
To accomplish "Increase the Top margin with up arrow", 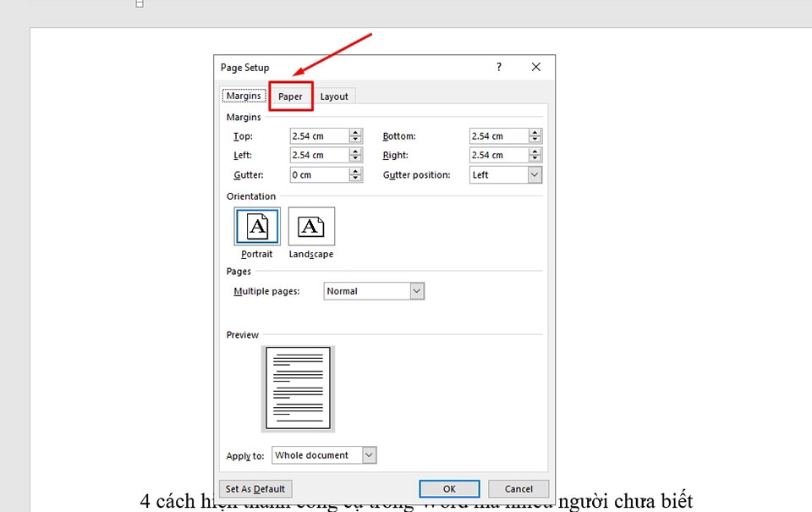I will tap(355, 132).
